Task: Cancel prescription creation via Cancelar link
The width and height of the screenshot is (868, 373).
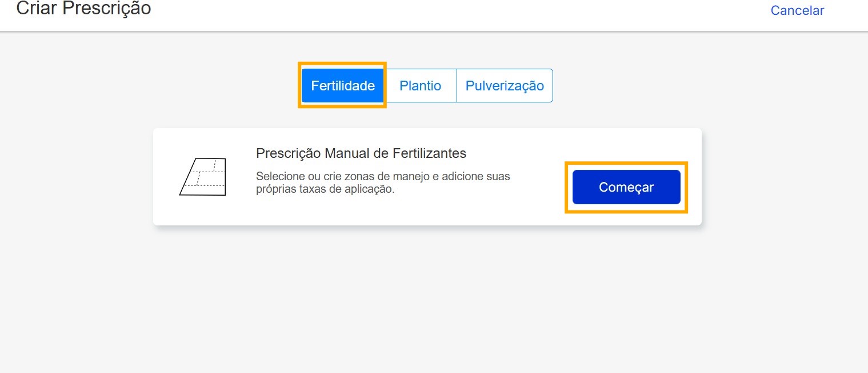Action: pos(797,10)
